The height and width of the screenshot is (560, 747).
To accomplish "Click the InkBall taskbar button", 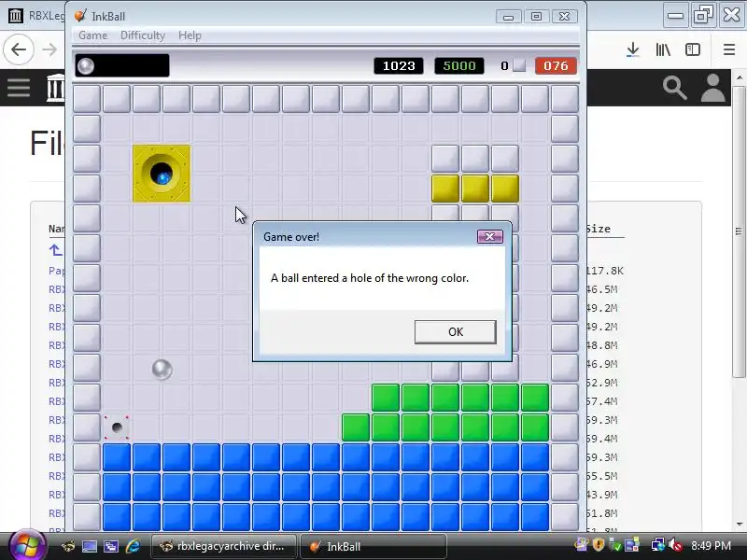I will 373,546.
